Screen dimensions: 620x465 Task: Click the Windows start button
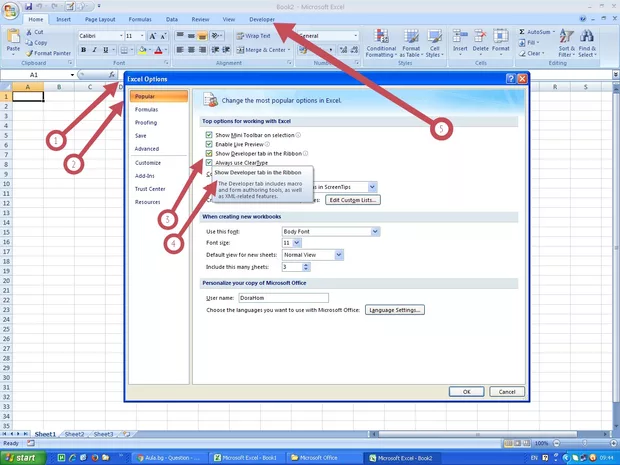[22, 458]
